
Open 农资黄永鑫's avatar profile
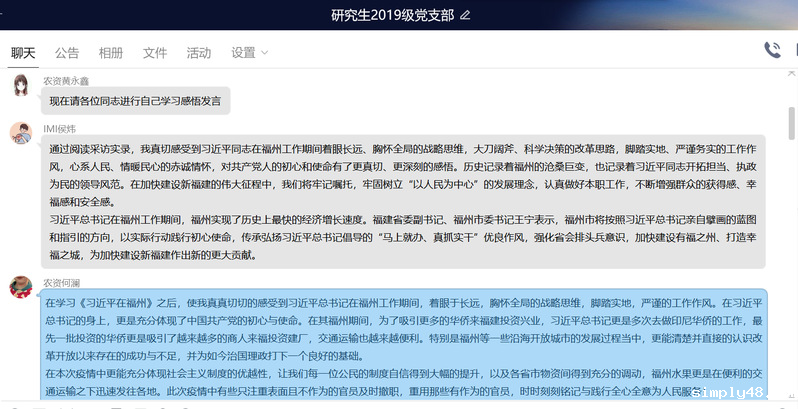pos(21,86)
